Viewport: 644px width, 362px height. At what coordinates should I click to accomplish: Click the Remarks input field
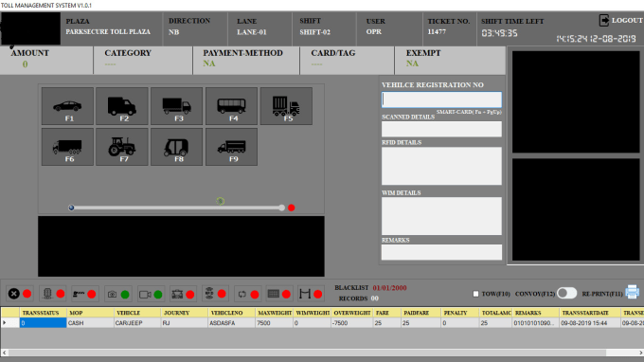441,252
